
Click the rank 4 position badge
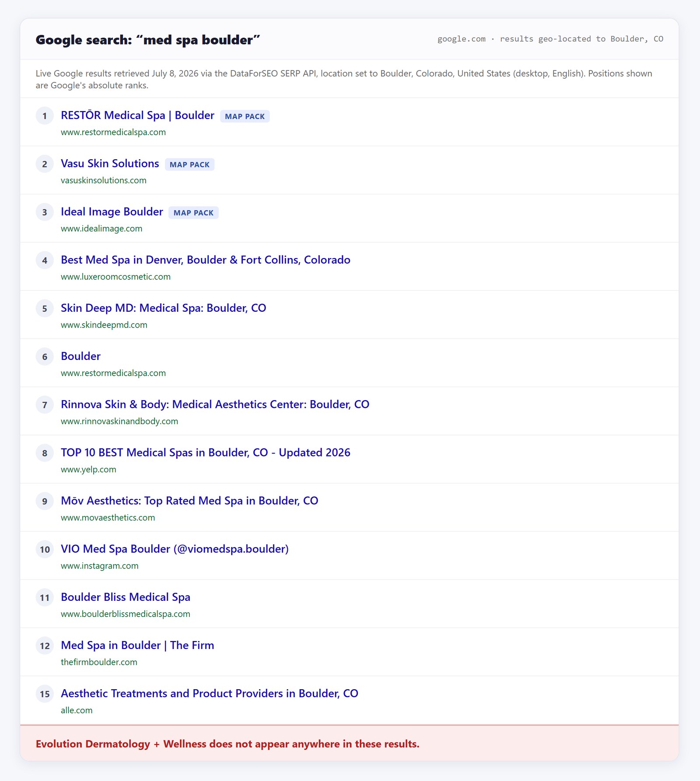[x=45, y=260]
